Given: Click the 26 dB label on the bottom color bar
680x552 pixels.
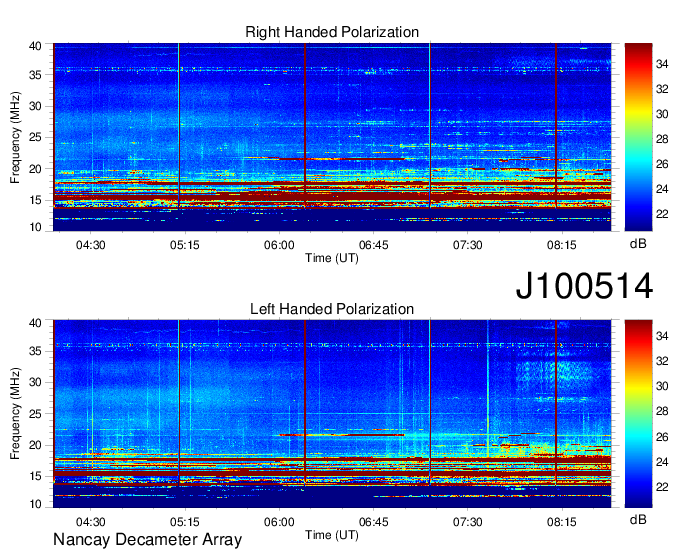Looking at the screenshot, I should click(662, 437).
